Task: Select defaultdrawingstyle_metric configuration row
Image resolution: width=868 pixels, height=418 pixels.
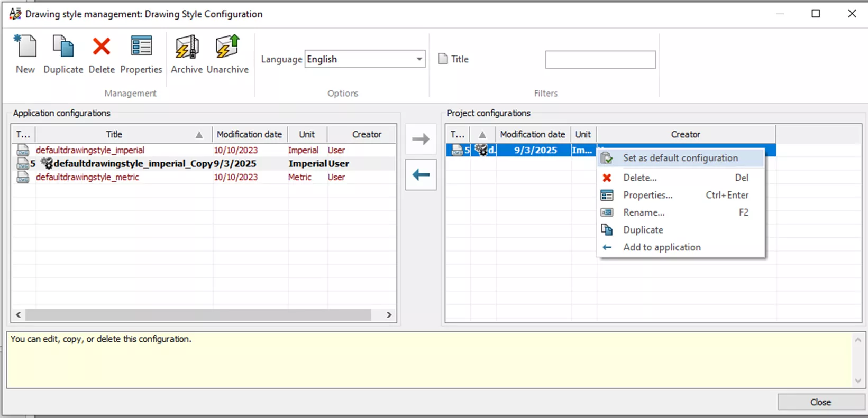Action: (x=87, y=178)
